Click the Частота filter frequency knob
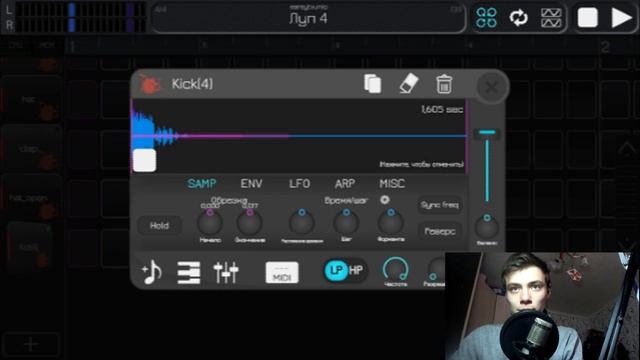640x360 pixels. pos(395,269)
